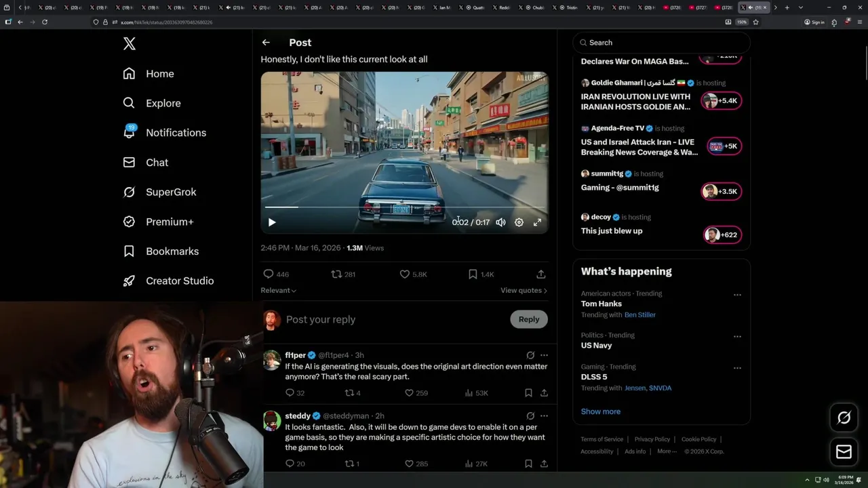This screenshot has width=868, height=488.
Task: Open more options for US Navy trend
Action: pos(737,336)
